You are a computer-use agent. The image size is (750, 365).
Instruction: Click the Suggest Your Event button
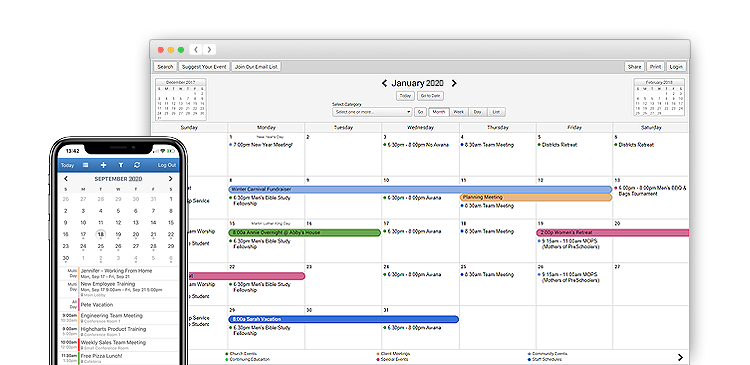click(x=205, y=66)
